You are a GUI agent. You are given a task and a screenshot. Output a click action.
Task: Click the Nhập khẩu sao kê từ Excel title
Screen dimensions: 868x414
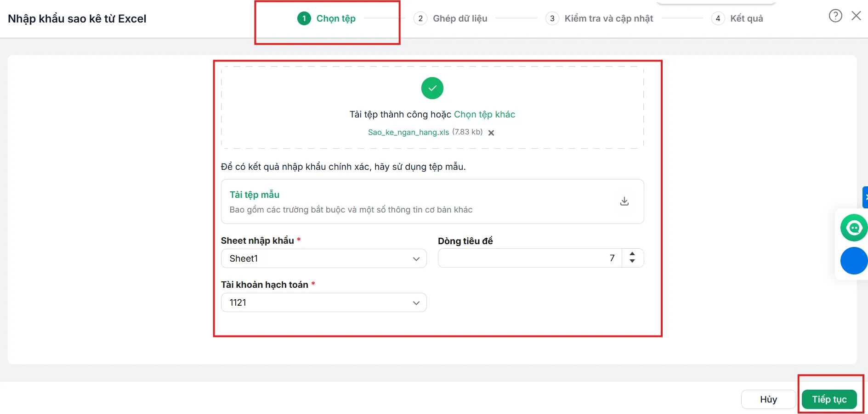pyautogui.click(x=77, y=19)
